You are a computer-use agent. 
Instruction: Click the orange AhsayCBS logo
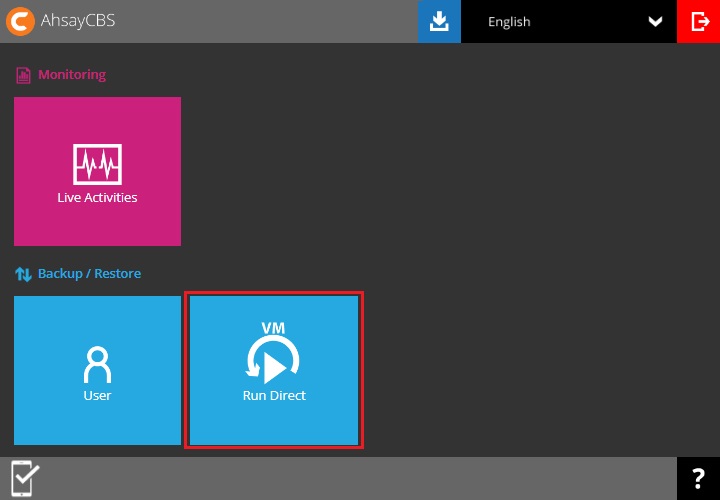(20, 21)
